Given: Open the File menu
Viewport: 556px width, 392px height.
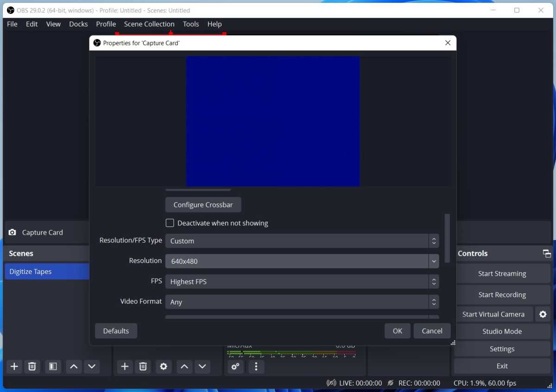Looking at the screenshot, I should click(x=12, y=24).
